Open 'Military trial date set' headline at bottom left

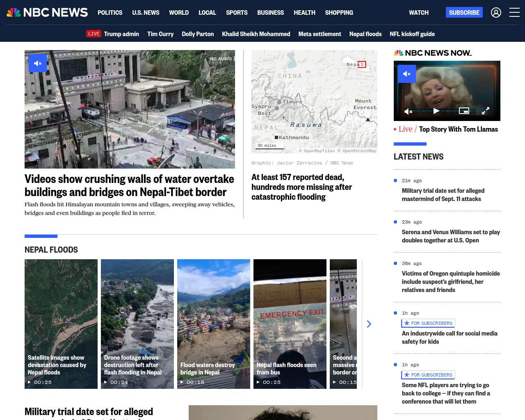(89, 413)
